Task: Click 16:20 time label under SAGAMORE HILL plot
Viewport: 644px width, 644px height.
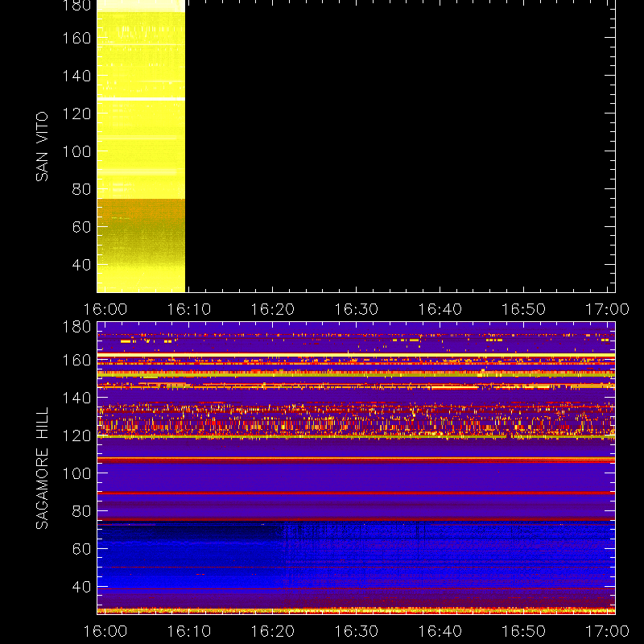Action: point(273,631)
